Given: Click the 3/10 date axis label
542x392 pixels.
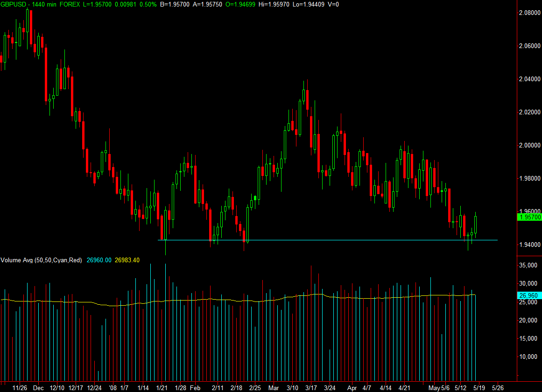Looking at the screenshot, I should [292, 388].
